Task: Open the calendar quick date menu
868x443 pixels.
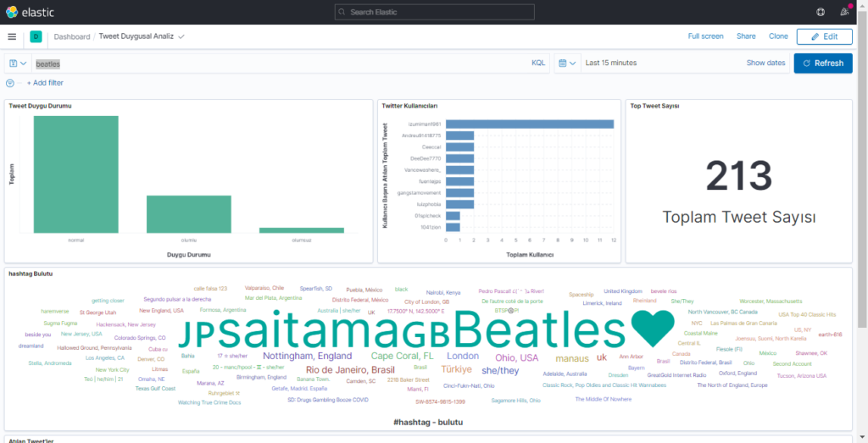Action: (x=567, y=63)
